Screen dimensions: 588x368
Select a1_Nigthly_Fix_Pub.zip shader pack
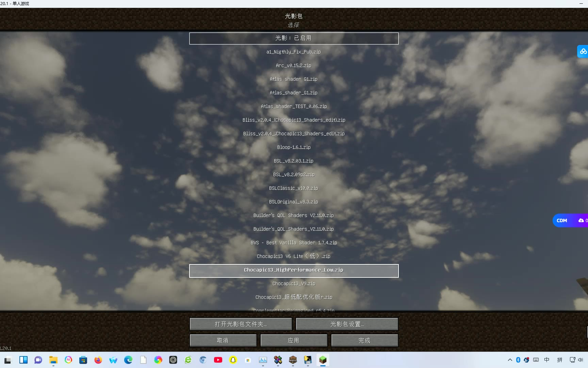coord(294,52)
